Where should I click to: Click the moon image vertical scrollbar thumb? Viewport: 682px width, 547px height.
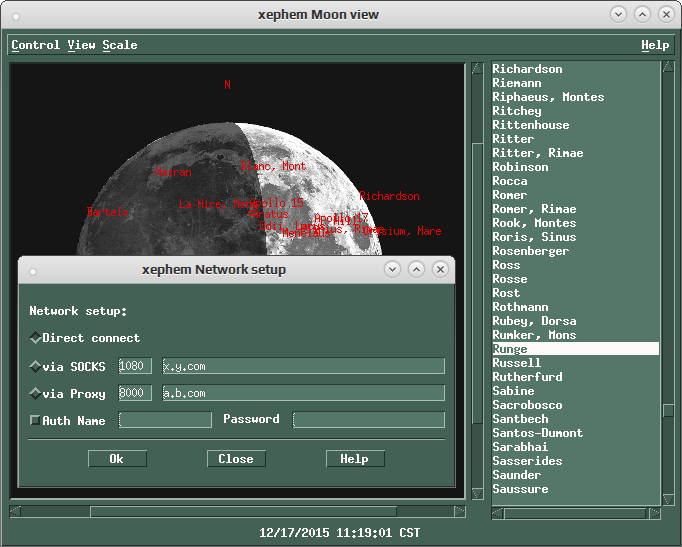pos(478,283)
